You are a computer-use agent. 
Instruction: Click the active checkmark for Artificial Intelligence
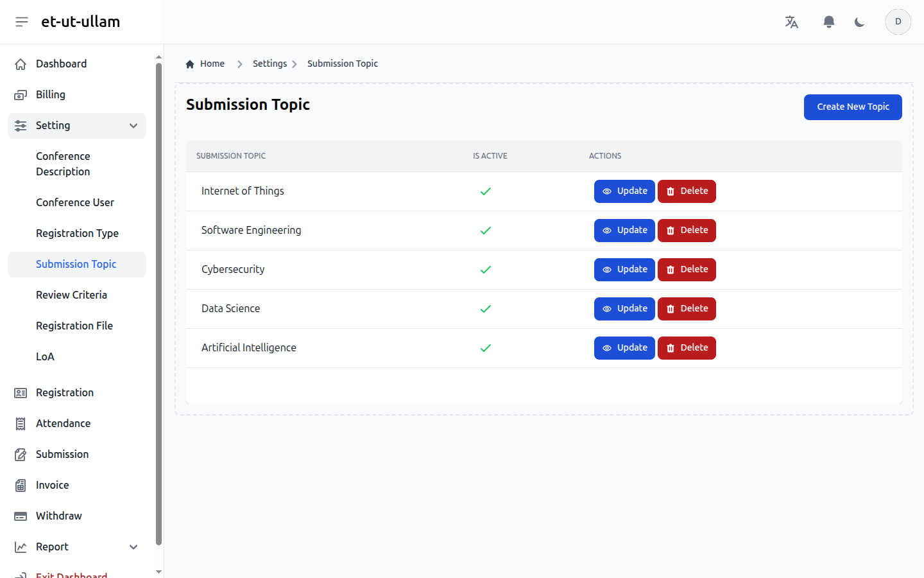click(486, 348)
